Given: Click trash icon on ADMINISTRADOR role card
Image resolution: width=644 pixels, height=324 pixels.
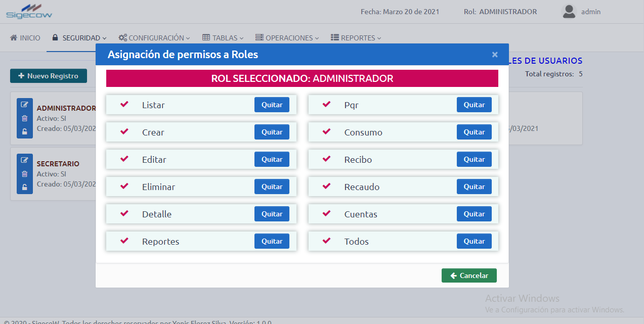Looking at the screenshot, I should (x=24, y=118).
